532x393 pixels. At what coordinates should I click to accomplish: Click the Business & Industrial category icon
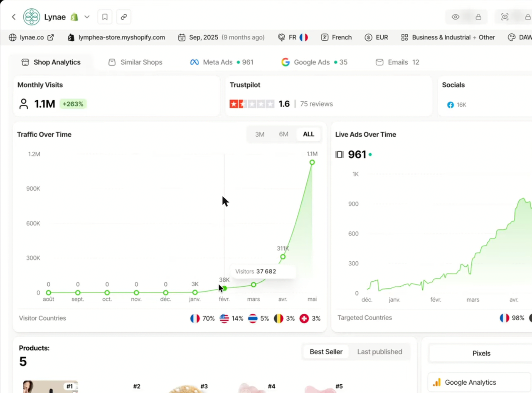tap(404, 37)
